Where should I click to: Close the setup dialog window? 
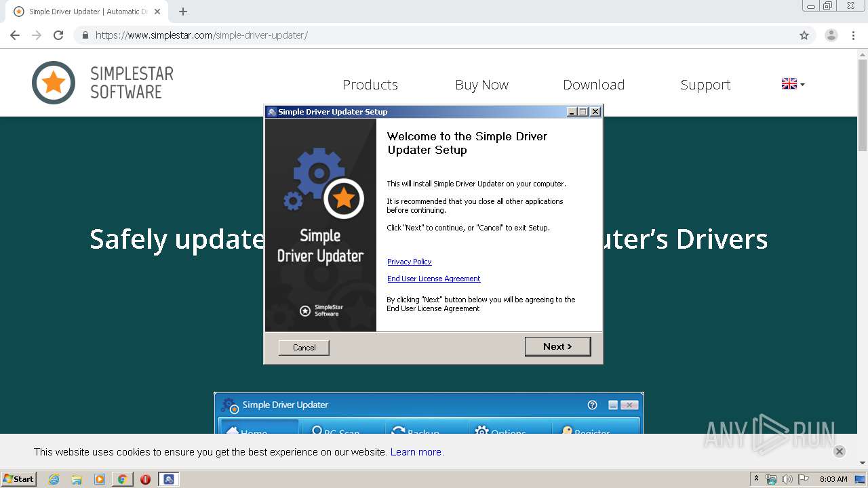595,112
